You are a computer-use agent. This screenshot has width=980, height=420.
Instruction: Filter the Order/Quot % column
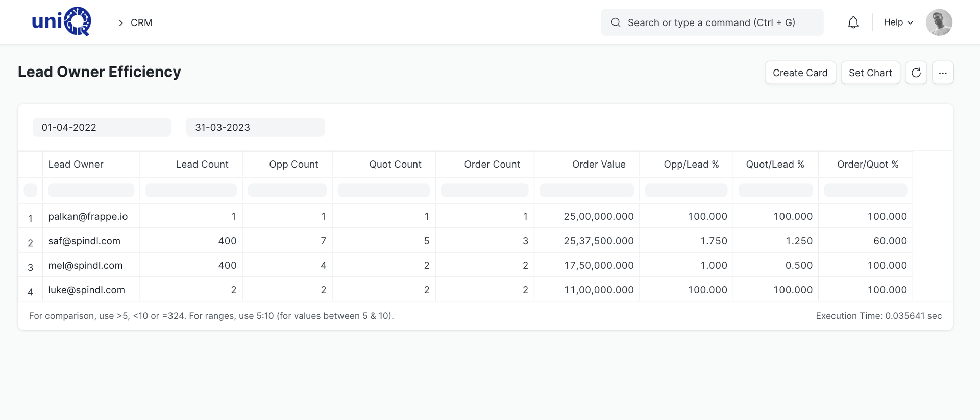(x=866, y=191)
